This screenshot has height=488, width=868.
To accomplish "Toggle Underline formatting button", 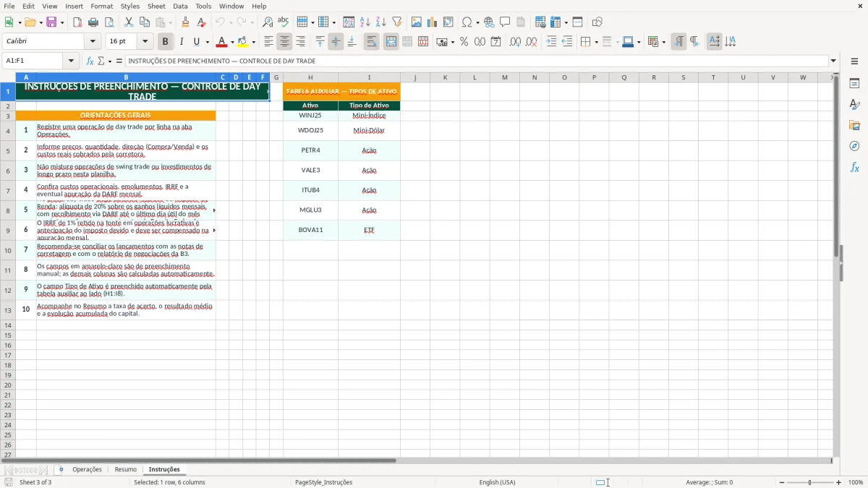I will [x=196, y=42].
